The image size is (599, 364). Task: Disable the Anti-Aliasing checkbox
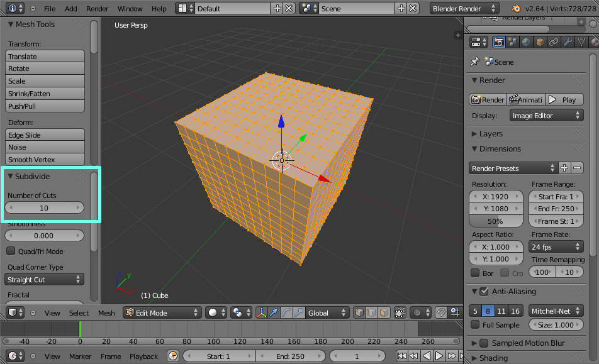[484, 292]
